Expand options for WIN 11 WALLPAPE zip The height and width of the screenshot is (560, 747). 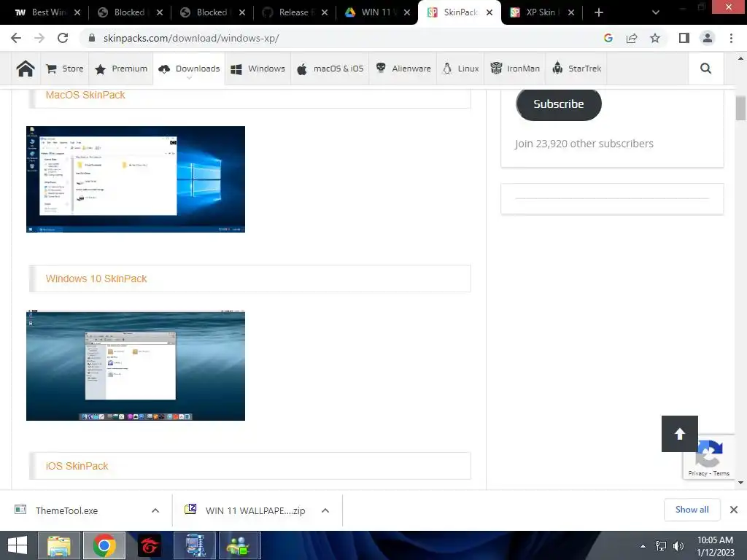click(x=325, y=510)
